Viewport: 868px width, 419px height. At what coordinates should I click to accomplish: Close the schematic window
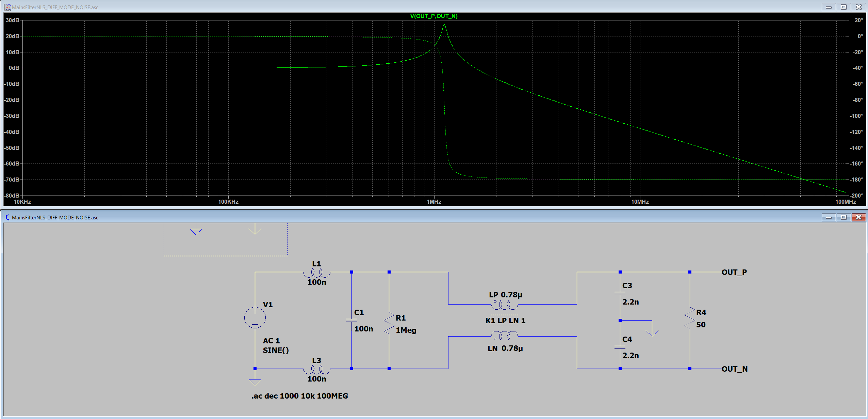pyautogui.click(x=858, y=217)
